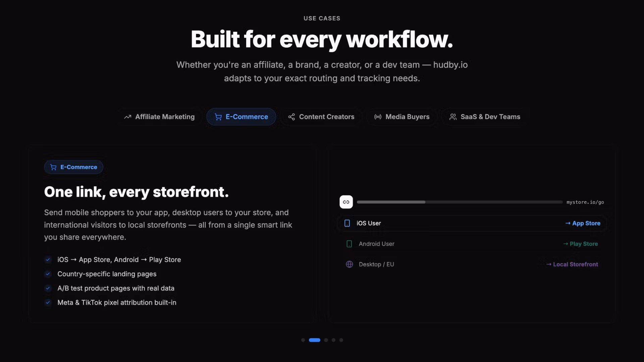Screen dimensions: 644x362
Task: Click the trending arrow icon beside Affiliate Marketing
Action: pyautogui.click(x=127, y=117)
